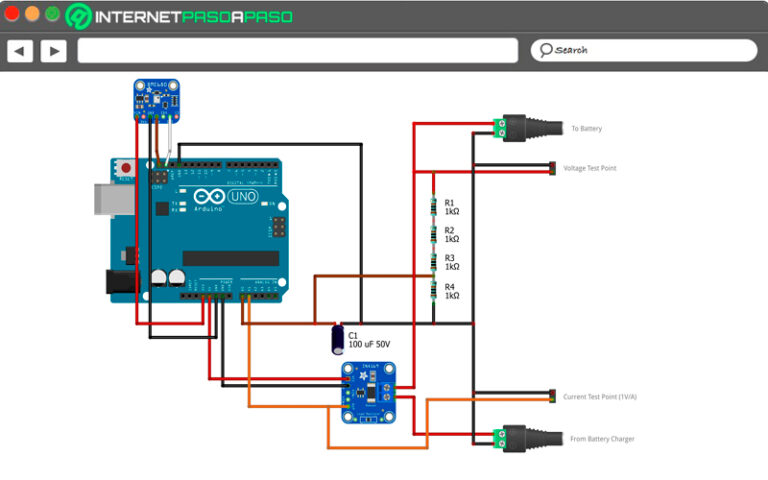This screenshot has width=768, height=480.
Task: Click the browser back arrow button
Action: tap(21, 51)
